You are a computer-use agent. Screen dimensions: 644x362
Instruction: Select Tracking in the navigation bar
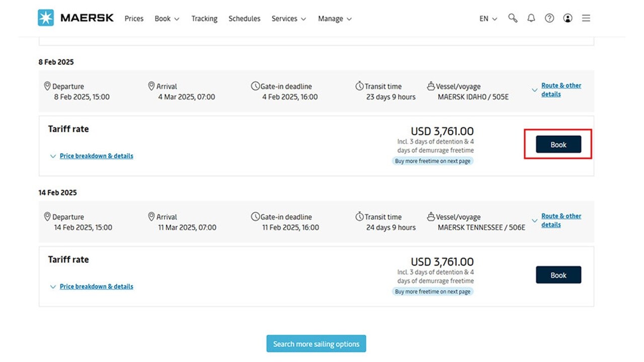tap(204, 19)
